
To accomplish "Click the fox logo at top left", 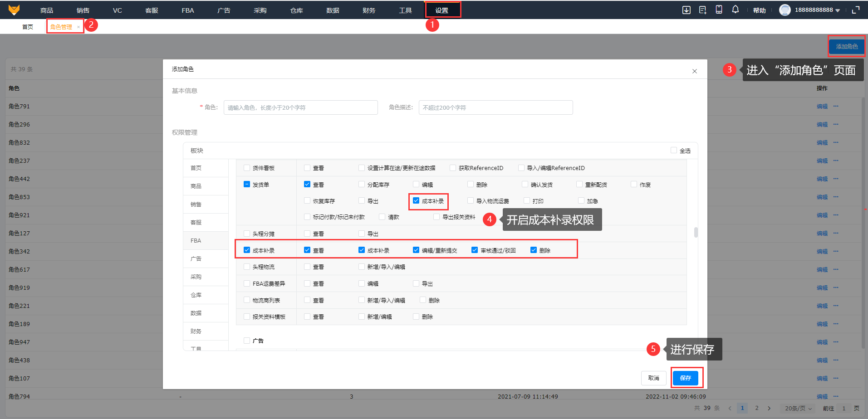I will click(14, 10).
